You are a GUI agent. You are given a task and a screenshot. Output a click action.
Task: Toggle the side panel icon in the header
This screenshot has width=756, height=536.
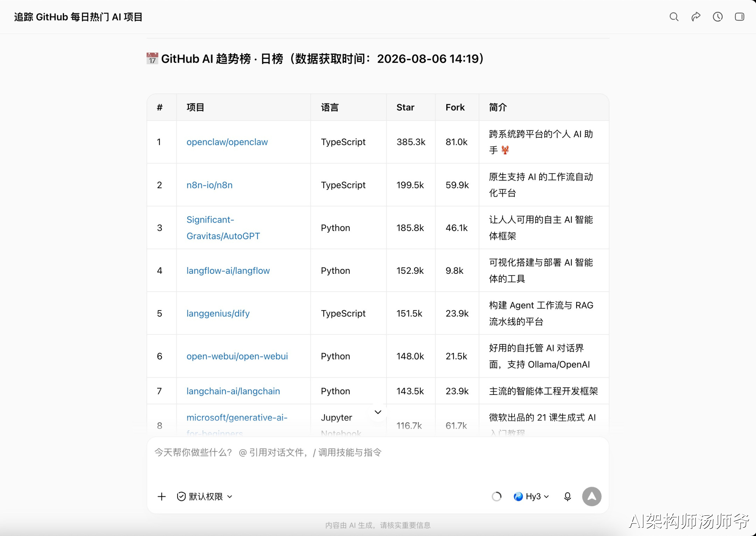tap(740, 17)
